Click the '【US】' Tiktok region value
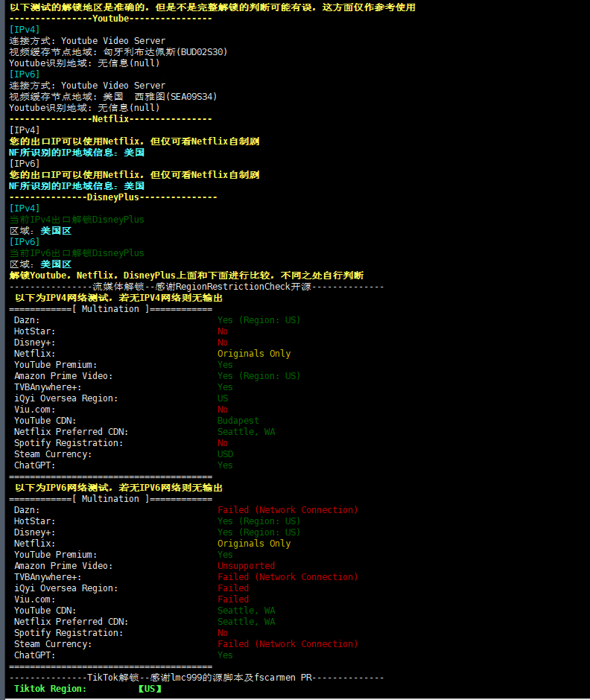Viewport: 590px width, 700px height. click(150, 688)
